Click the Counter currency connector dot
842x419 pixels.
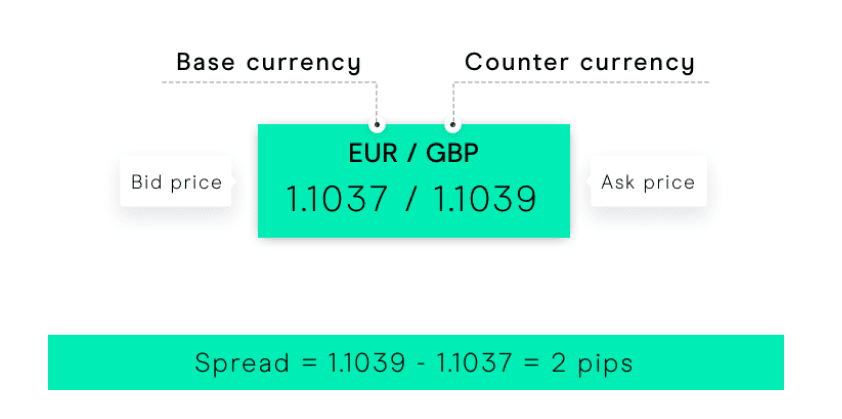coord(452,126)
